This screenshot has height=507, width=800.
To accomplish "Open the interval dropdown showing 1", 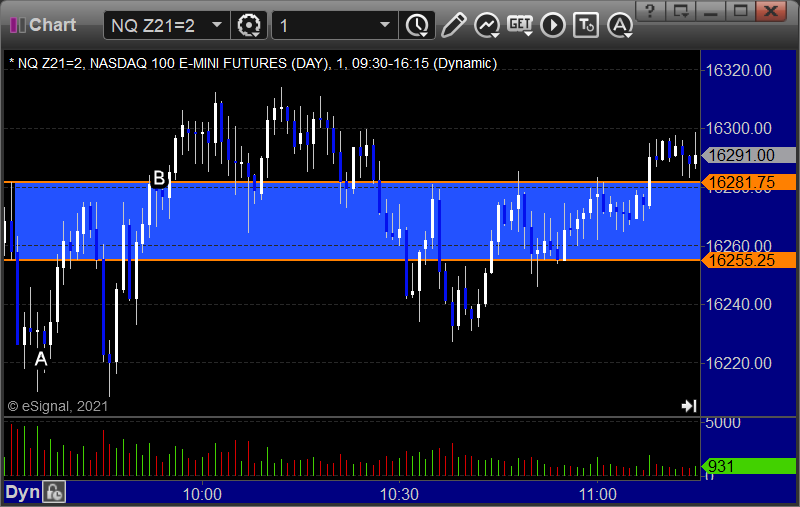I will 334,25.
